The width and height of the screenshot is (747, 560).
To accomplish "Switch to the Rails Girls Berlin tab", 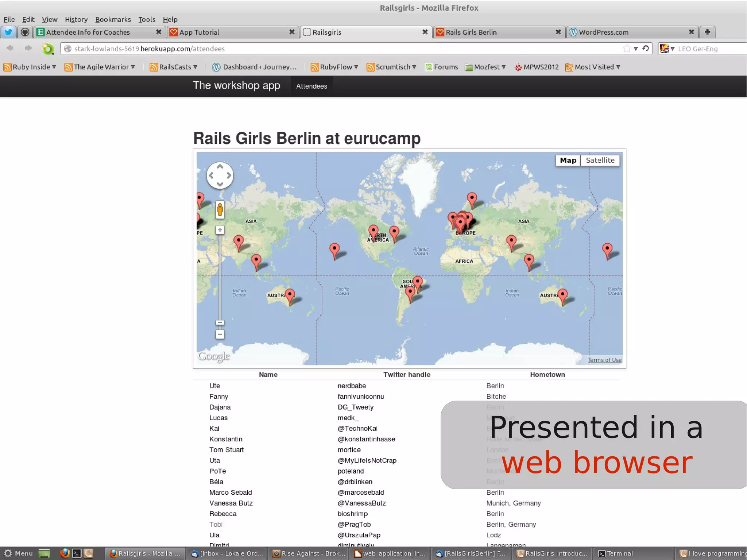I will coord(471,32).
